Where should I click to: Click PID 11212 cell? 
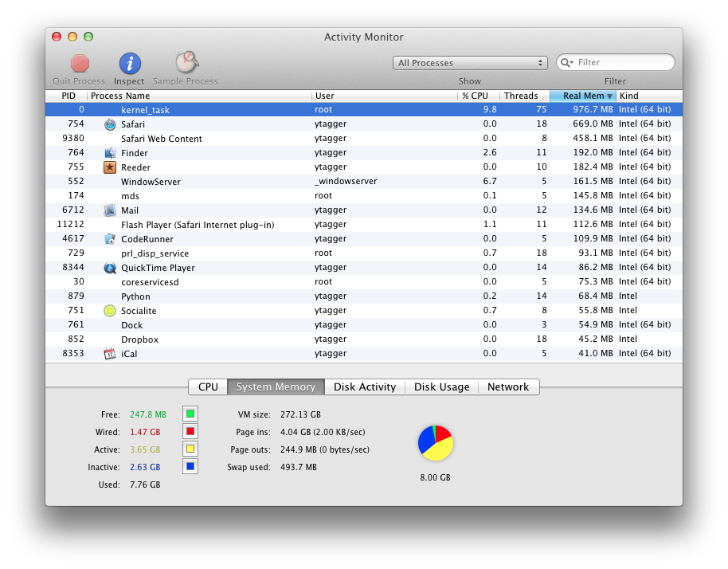click(71, 225)
